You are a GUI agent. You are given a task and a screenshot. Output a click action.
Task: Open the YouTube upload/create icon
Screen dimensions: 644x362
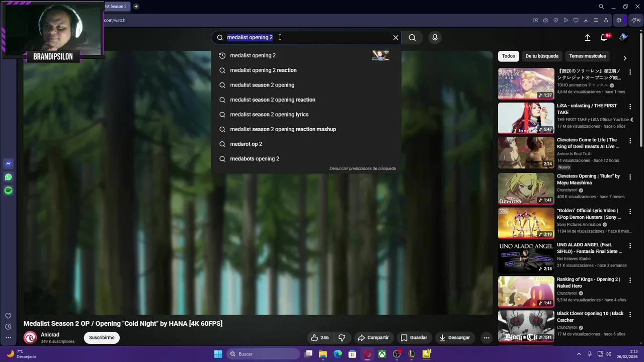click(587, 37)
